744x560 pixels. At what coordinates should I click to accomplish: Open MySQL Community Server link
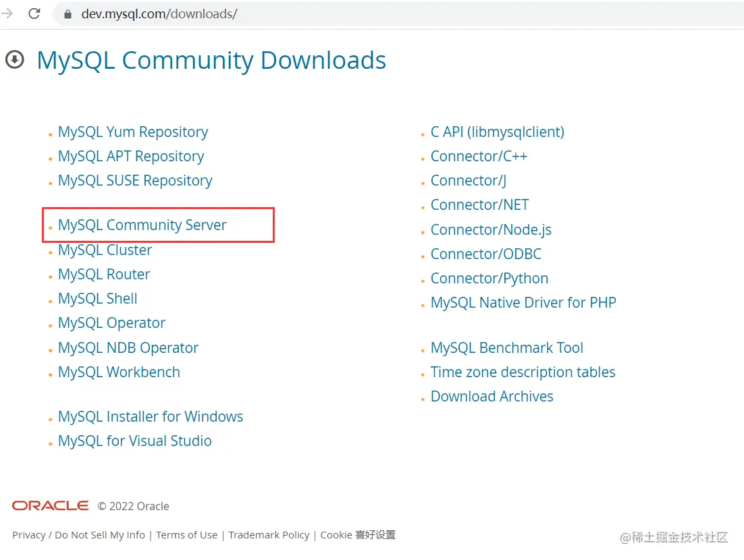tap(142, 225)
